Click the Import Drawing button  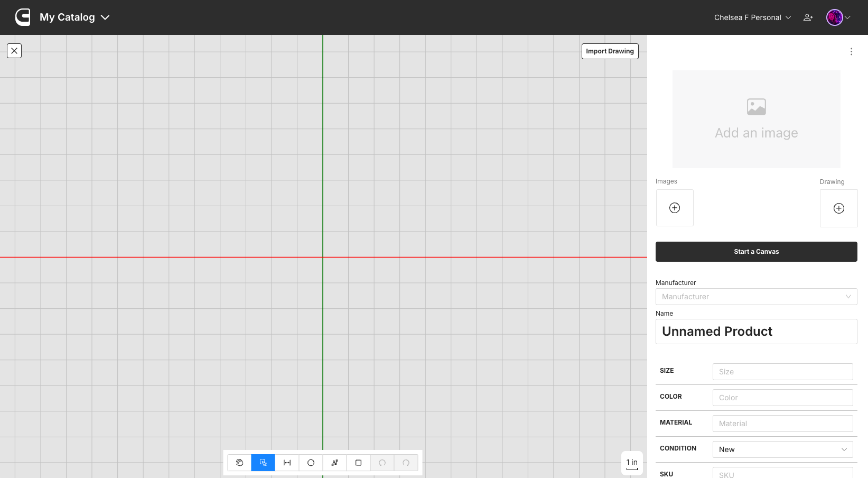610,51
